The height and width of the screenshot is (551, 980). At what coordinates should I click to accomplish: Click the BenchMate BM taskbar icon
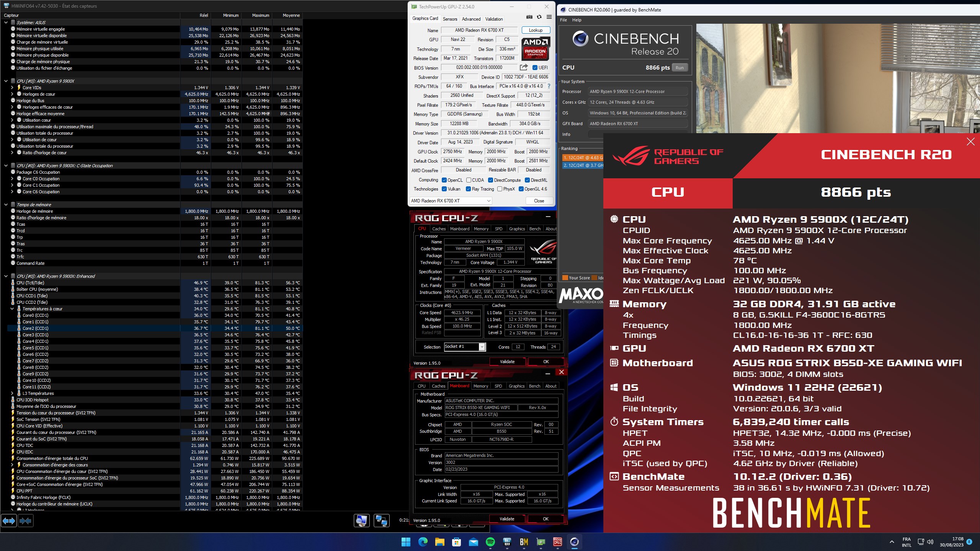[x=524, y=542]
